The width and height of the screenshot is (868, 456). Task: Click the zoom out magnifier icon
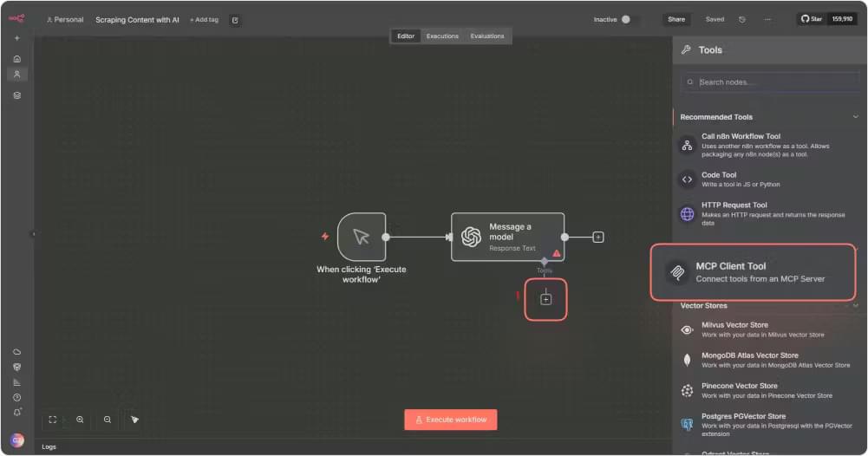[108, 420]
